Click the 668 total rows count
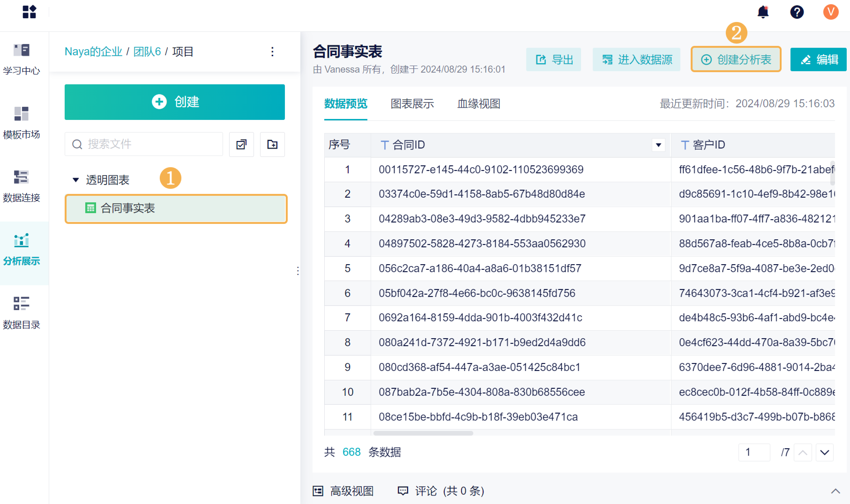Screen dimensions: 850x504 (351, 452)
